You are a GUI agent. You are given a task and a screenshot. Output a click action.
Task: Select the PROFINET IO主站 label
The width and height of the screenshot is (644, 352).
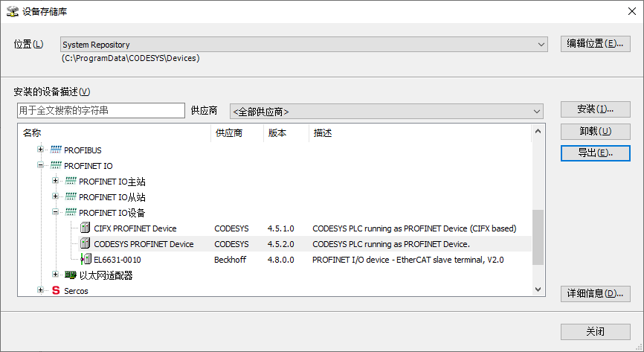tap(112, 182)
